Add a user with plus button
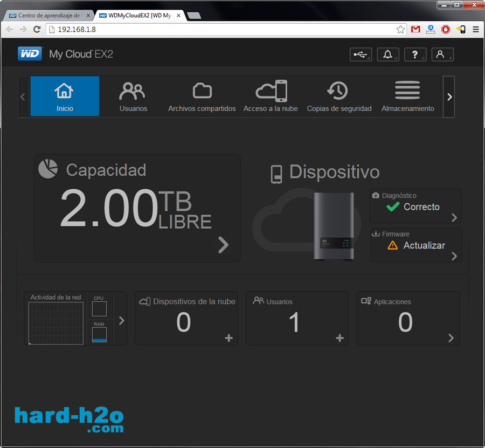Image resolution: width=485 pixels, height=448 pixels. tap(339, 338)
